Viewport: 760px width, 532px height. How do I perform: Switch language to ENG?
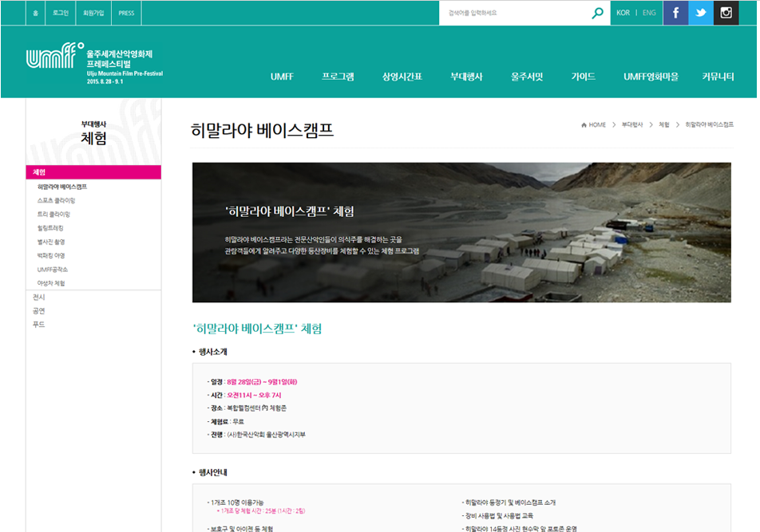click(x=649, y=13)
